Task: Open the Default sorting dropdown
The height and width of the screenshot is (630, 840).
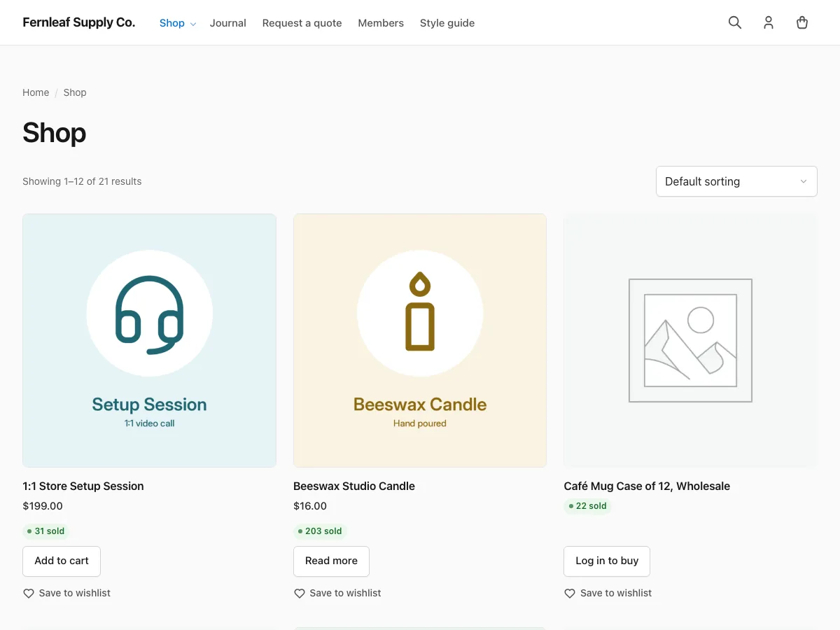Action: point(736,181)
